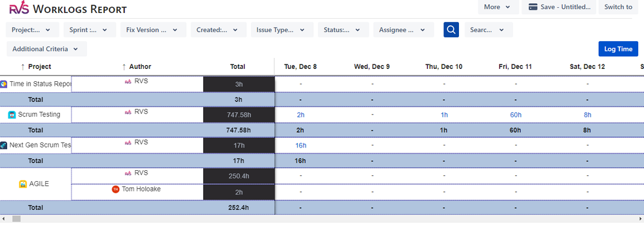Viewport: 644px width, 241px height.
Task: Click Tom Holoake's 2h total cell
Action: coord(239,192)
